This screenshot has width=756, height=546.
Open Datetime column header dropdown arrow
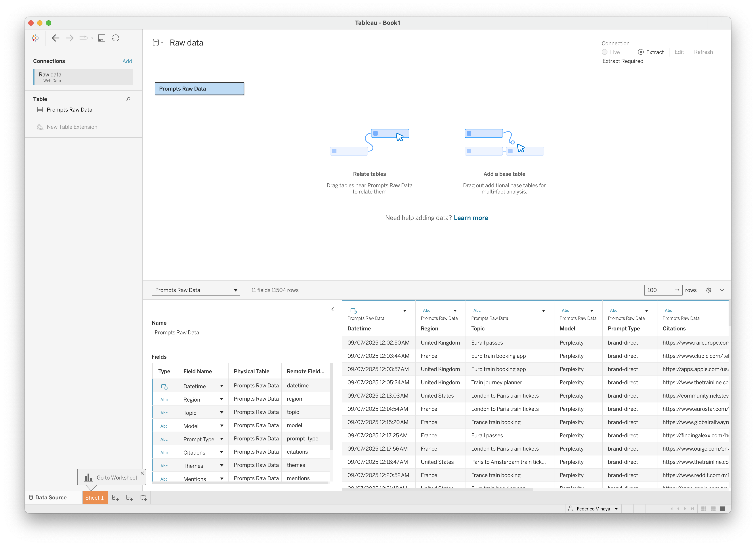tap(405, 311)
